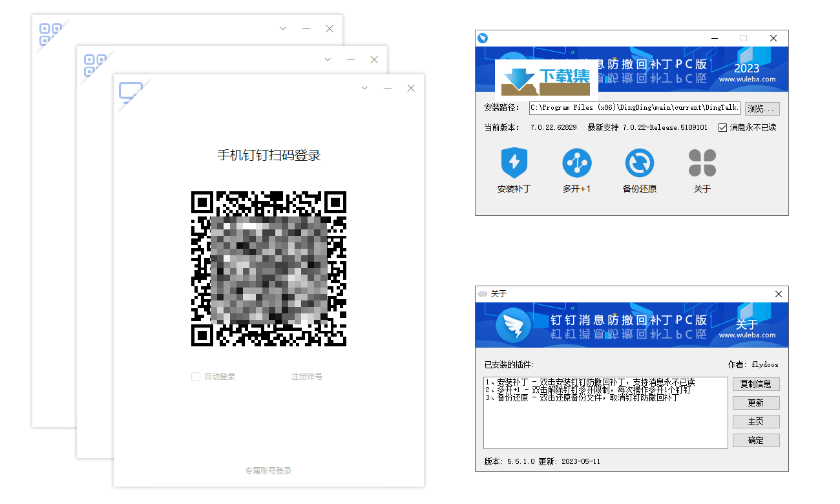
Task: Open the 备份还原 icon
Action: [x=640, y=163]
